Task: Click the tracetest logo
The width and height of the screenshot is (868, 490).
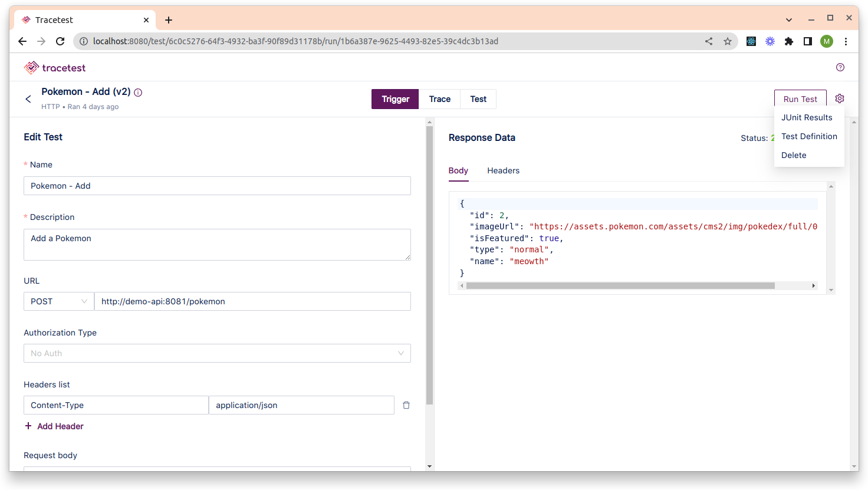Action: (55, 68)
